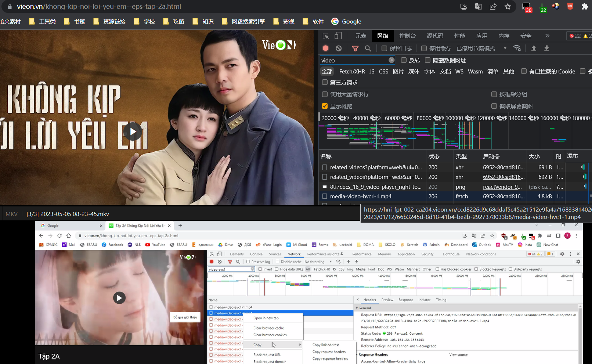
Task: Enable the 保留日志 checkbox
Action: coord(384,48)
